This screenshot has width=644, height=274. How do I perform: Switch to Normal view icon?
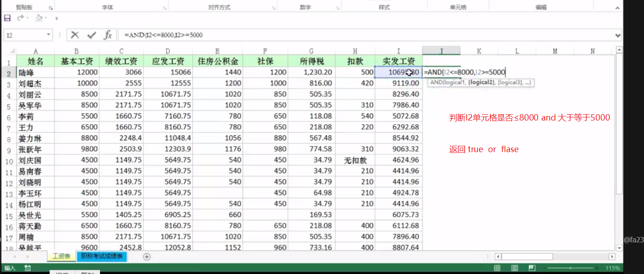click(497, 268)
